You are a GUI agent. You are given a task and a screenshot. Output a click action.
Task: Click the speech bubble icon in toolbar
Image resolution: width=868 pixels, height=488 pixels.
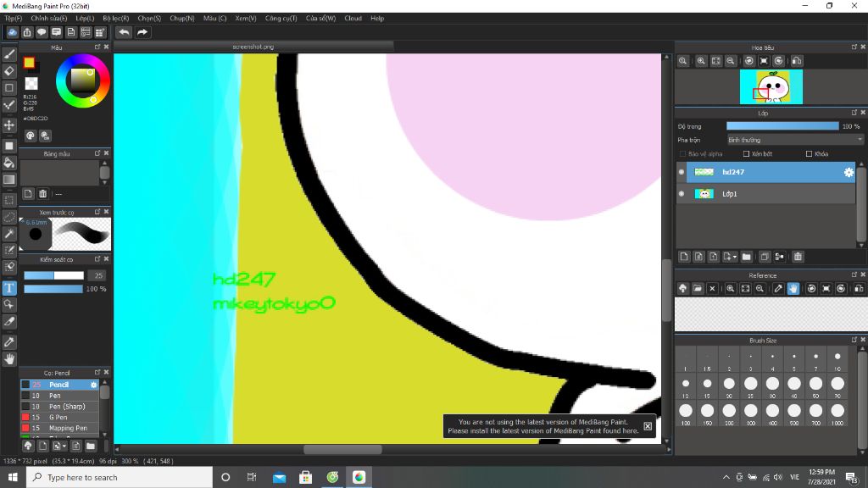[42, 32]
